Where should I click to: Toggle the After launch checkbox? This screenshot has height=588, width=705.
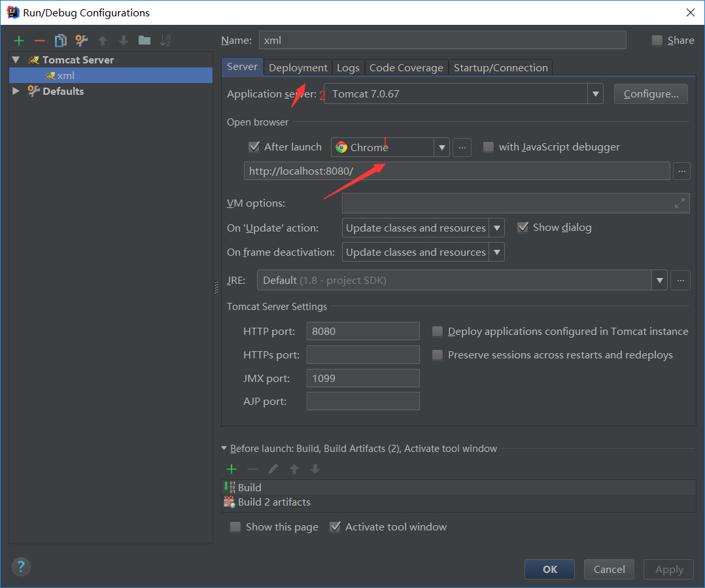click(x=254, y=147)
